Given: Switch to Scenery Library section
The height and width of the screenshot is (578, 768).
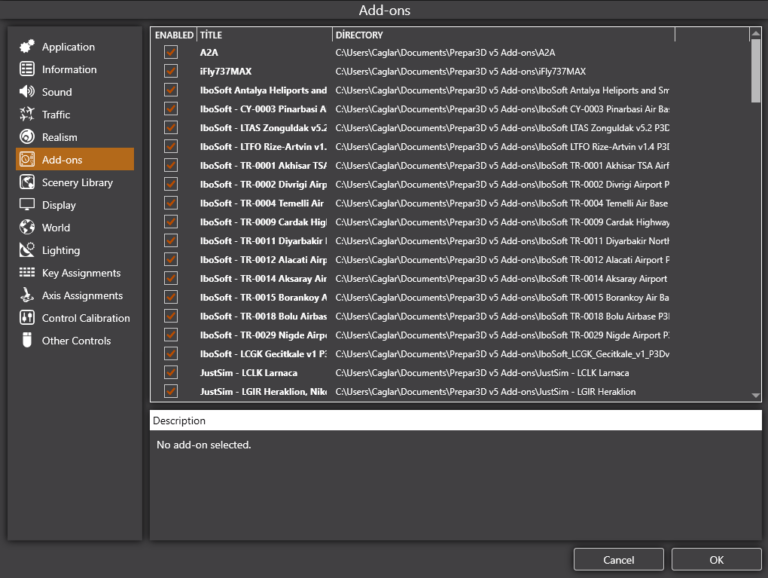Looking at the screenshot, I should click(77, 183).
